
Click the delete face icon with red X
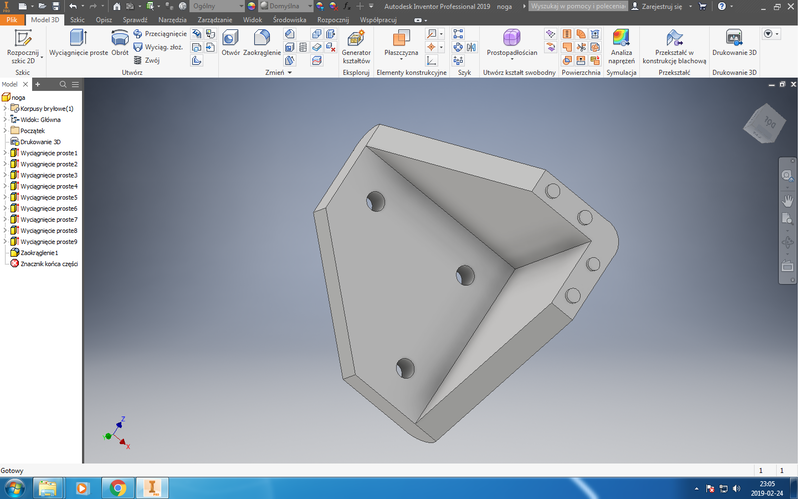click(x=331, y=47)
